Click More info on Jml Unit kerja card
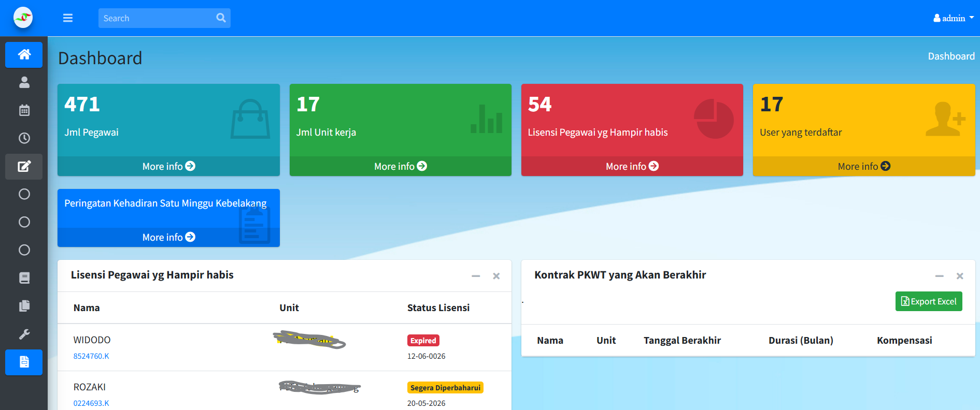The width and height of the screenshot is (980, 410). coord(400,166)
